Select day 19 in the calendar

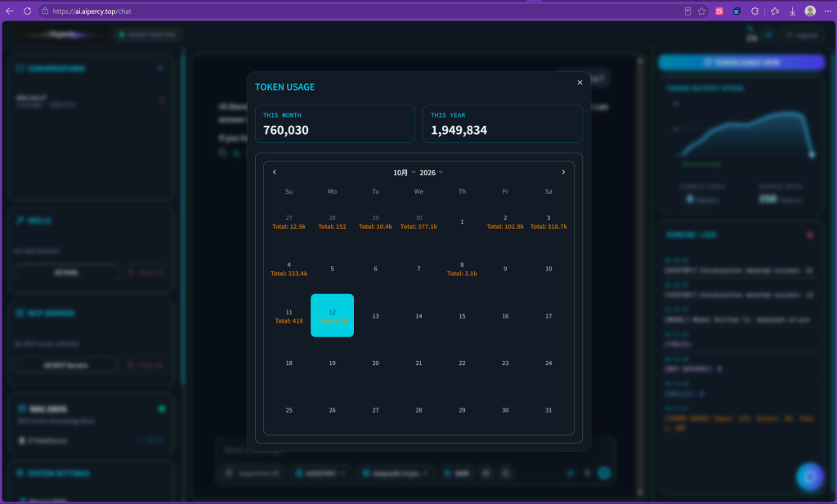[x=332, y=364]
